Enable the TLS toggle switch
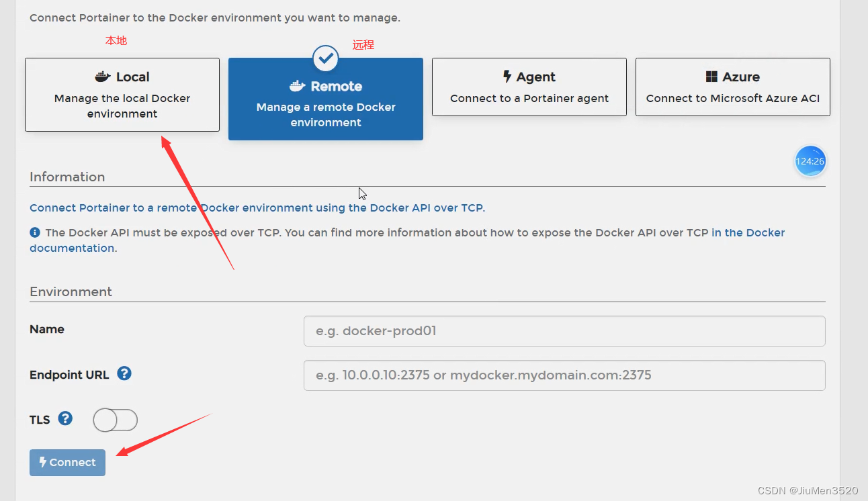This screenshot has width=868, height=501. point(116,420)
